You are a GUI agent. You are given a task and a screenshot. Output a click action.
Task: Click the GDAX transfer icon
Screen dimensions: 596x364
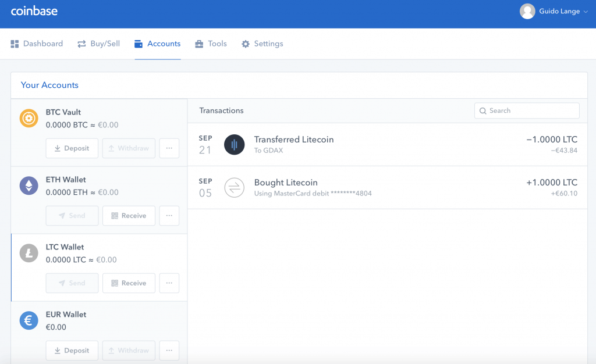234,145
